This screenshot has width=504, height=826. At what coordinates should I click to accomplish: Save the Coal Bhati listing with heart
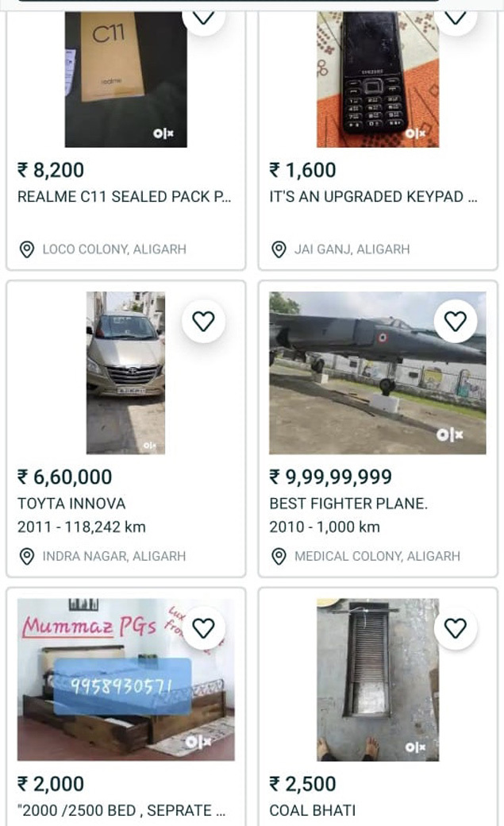point(455,628)
